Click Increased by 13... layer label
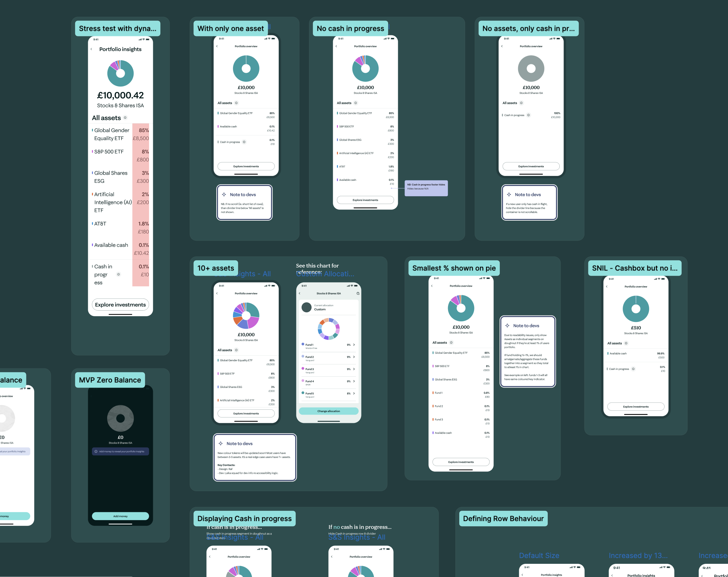 (638, 555)
